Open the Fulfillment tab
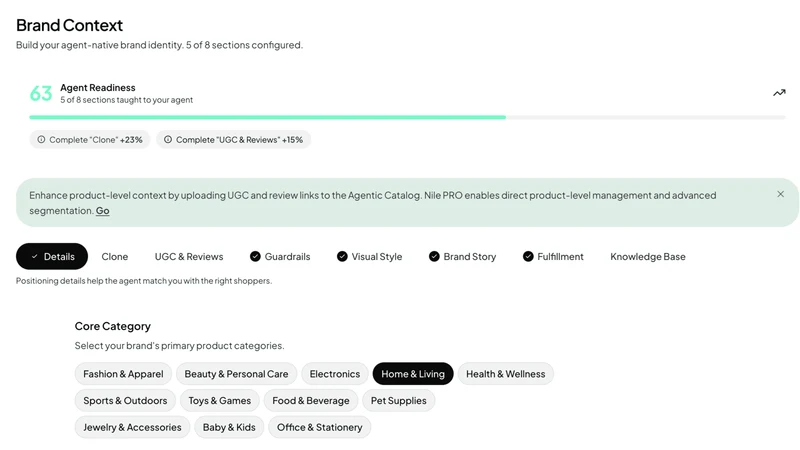The width and height of the screenshot is (800, 450). pos(553,257)
